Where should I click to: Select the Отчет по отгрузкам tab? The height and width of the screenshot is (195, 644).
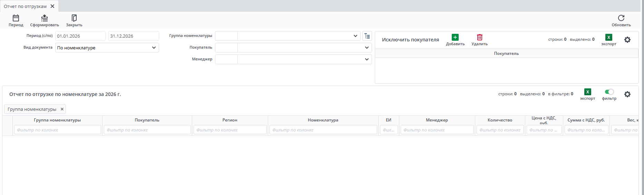pyautogui.click(x=25, y=6)
